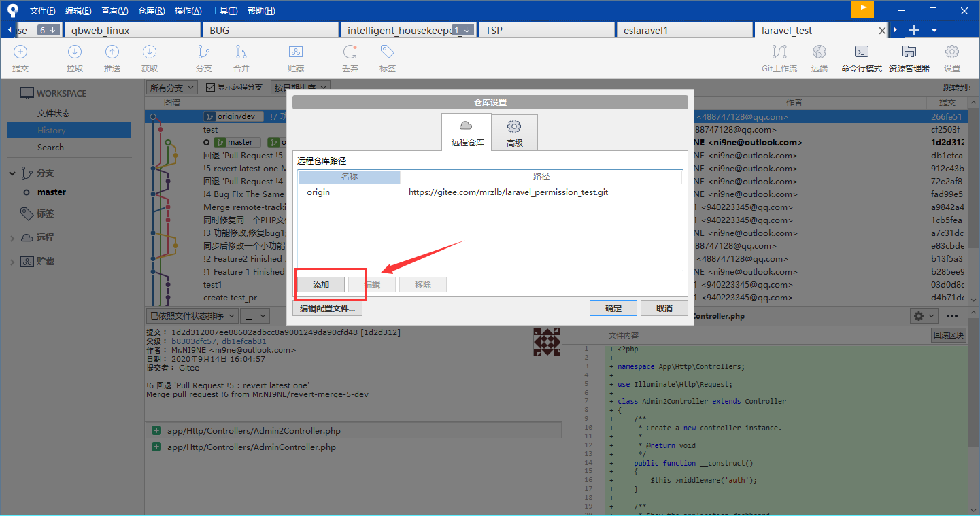Click the 拉取 (Pull) toolbar icon
Viewport: 980px width, 516px height.
click(x=75, y=52)
